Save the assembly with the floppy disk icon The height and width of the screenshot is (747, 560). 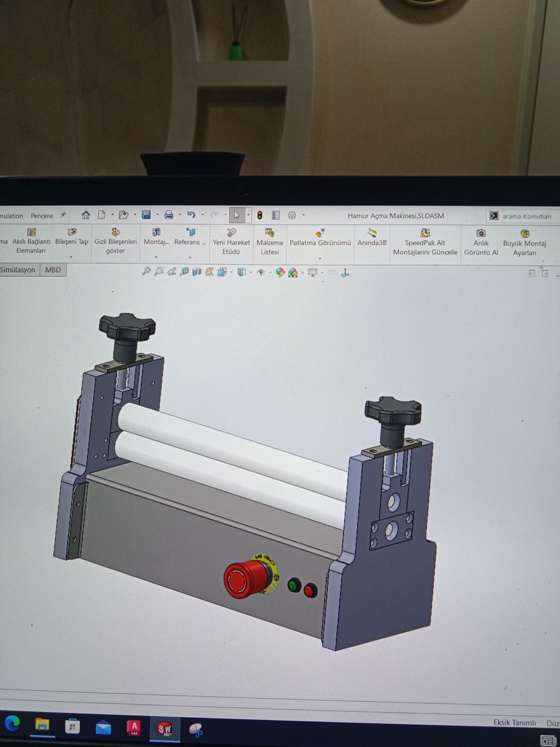(x=146, y=215)
